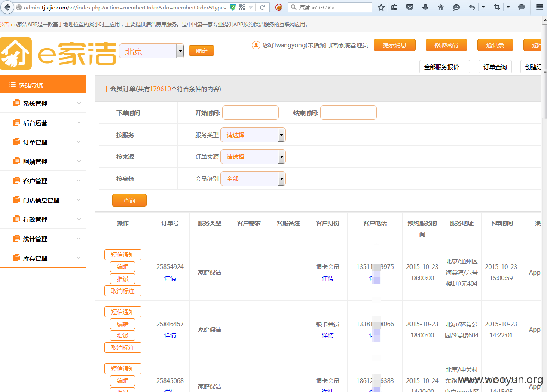
Task: Click the e家洁 house logo
Action: pyautogui.click(x=16, y=53)
